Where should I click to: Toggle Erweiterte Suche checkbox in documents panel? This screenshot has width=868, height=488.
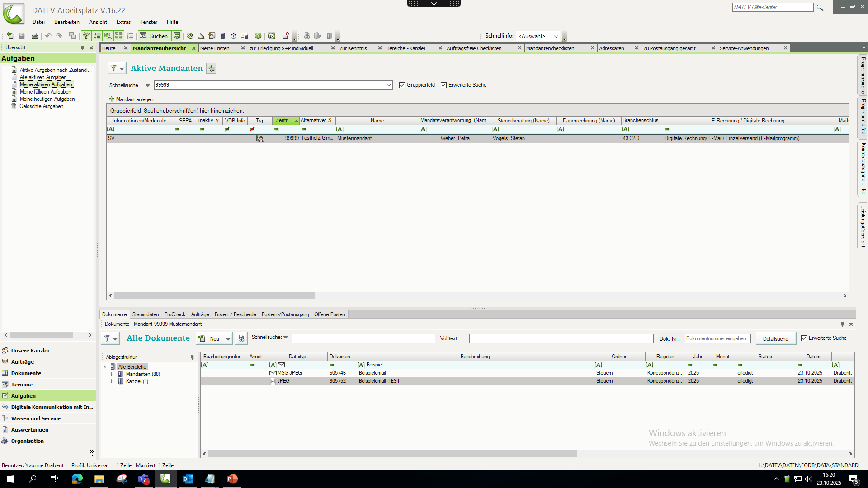(x=804, y=338)
